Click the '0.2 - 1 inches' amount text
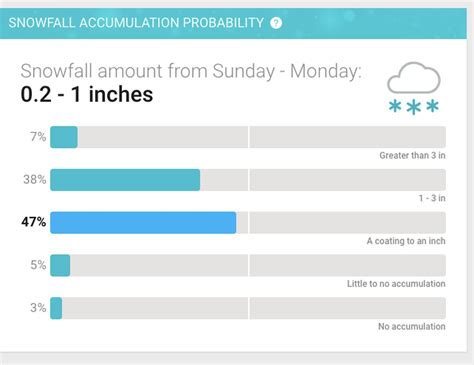474x365 pixels. (x=87, y=94)
